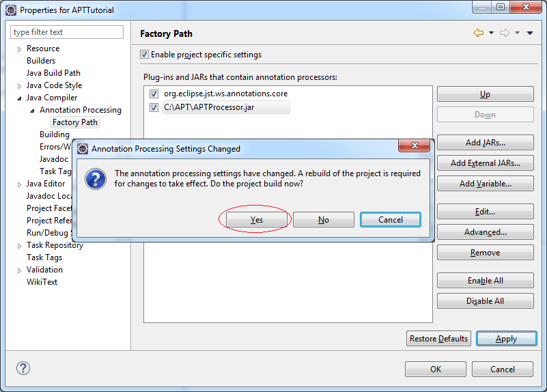Select Java Build Path item
The height and width of the screenshot is (392, 547).
(x=53, y=73)
